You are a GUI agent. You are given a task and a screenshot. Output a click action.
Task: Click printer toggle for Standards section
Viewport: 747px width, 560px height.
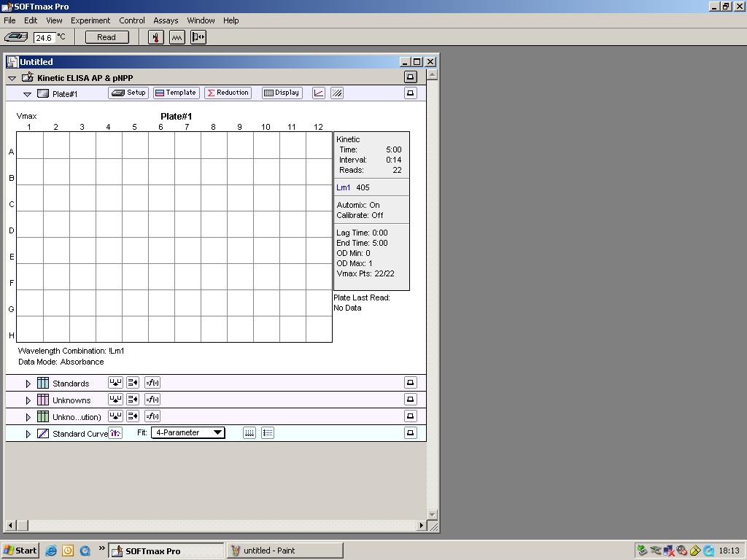(x=410, y=382)
